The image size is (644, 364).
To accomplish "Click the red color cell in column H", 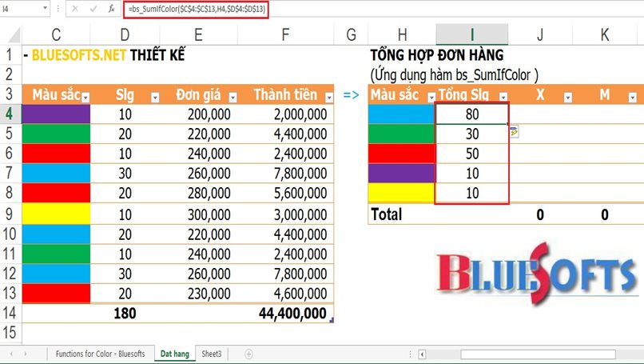I will pos(402,154).
